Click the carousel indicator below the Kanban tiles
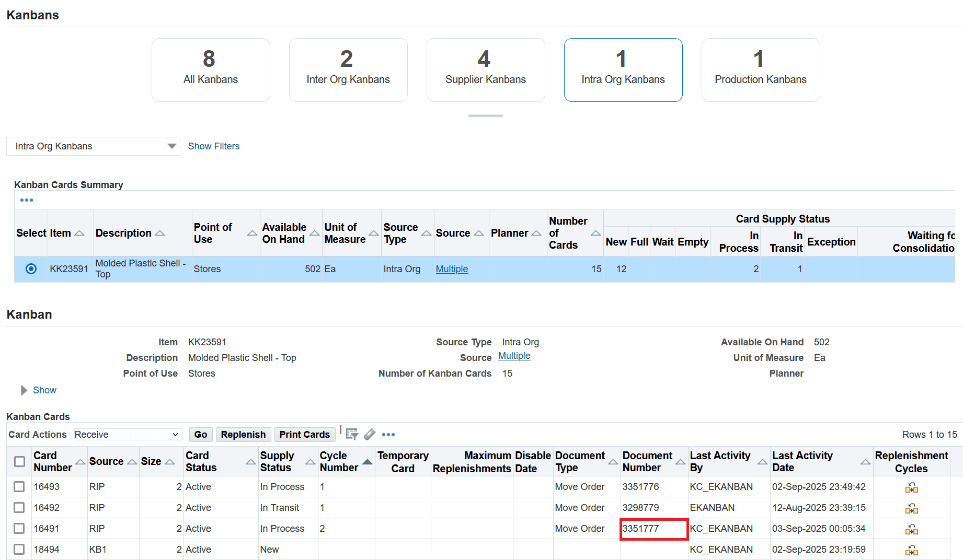This screenshot has width=963, height=560. tap(485, 115)
